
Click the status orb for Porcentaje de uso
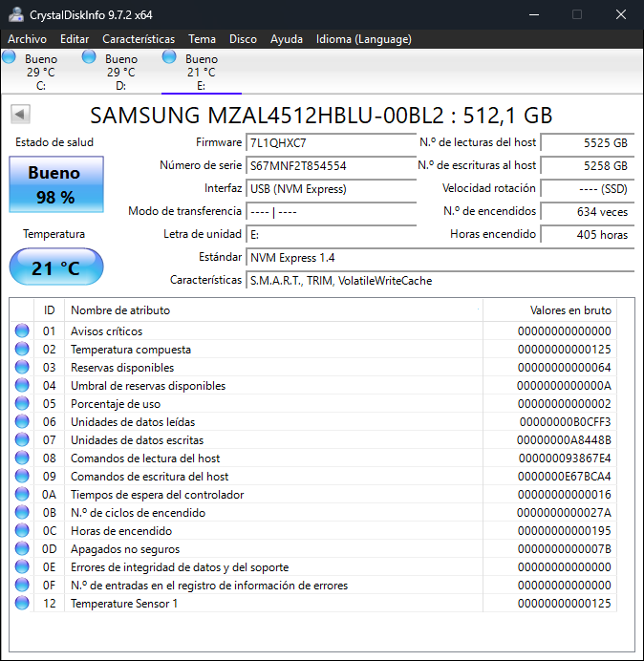[x=22, y=403]
